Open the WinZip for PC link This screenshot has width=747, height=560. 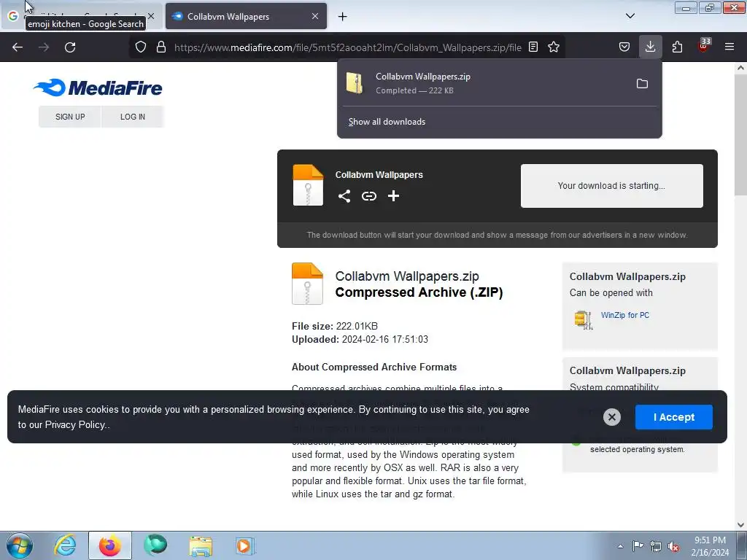[x=624, y=315]
